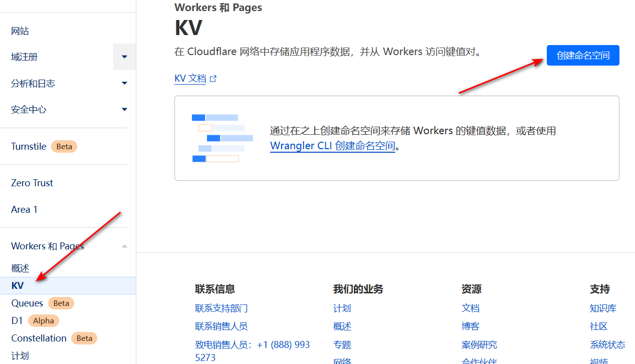Click 系统状态 under 支持
635x364 pixels.
tap(607, 344)
